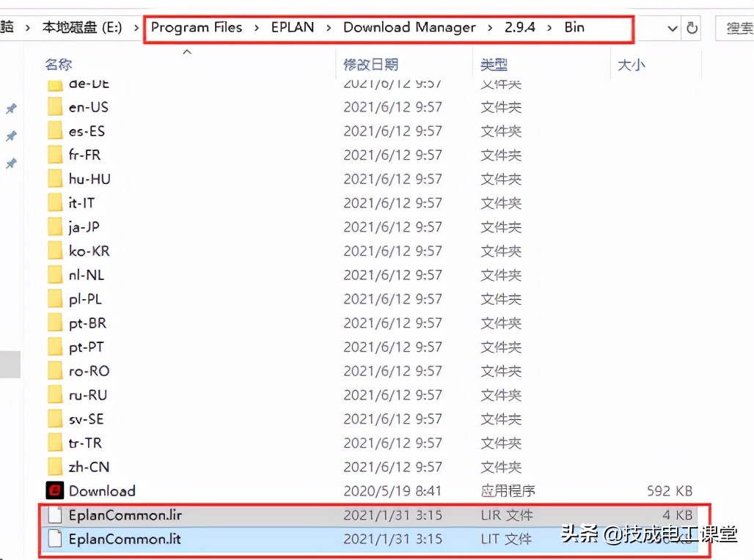Screen dimensions: 754x560
Task: Click the Bin breadcrumb segment
Action: click(574, 27)
